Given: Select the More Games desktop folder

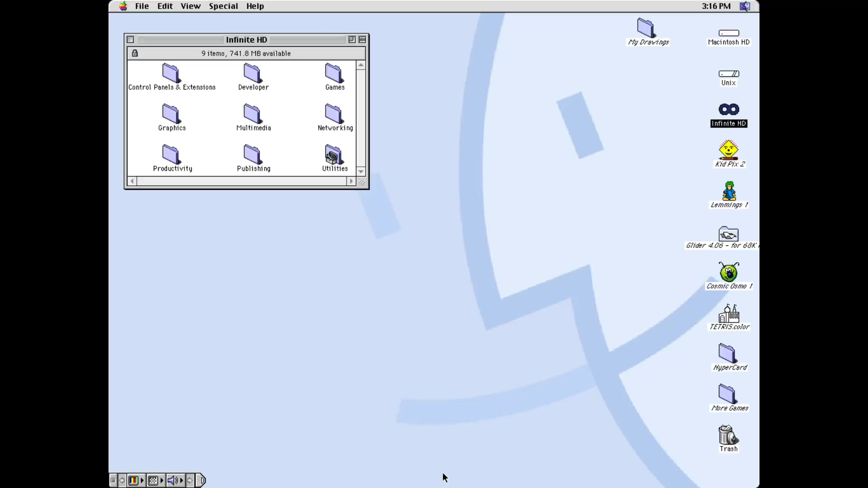Looking at the screenshot, I should (727, 394).
